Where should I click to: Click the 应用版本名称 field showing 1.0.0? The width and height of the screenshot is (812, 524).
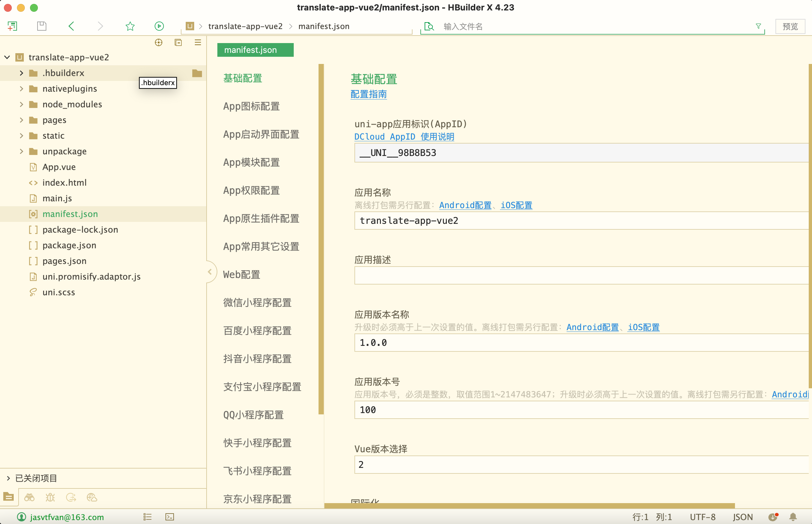pos(581,343)
